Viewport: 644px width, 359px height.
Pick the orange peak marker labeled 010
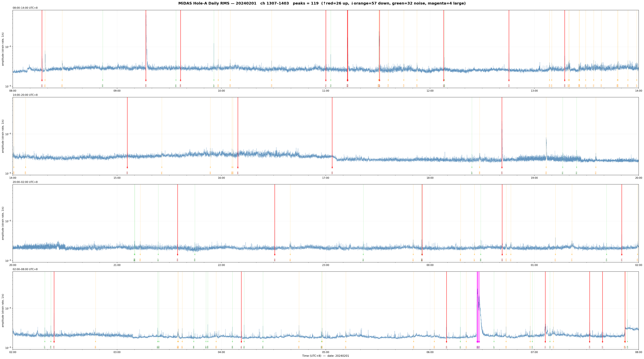[x=272, y=80]
